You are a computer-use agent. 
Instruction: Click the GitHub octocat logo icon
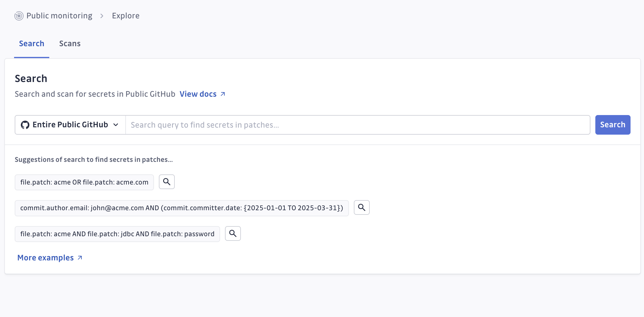coord(25,125)
